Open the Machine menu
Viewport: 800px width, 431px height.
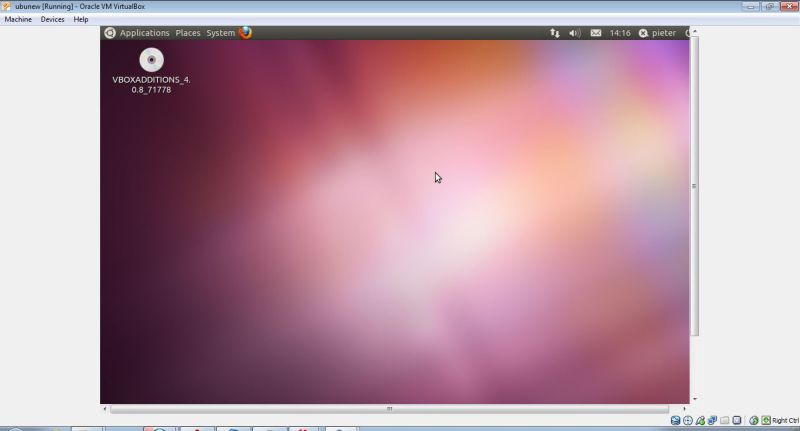click(18, 19)
